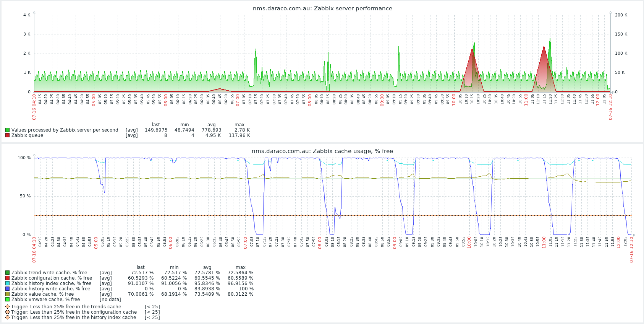This screenshot has height=324, width=644.
Task: Click the 'Zabbix trend write cache, % free' label
Action: point(49,273)
